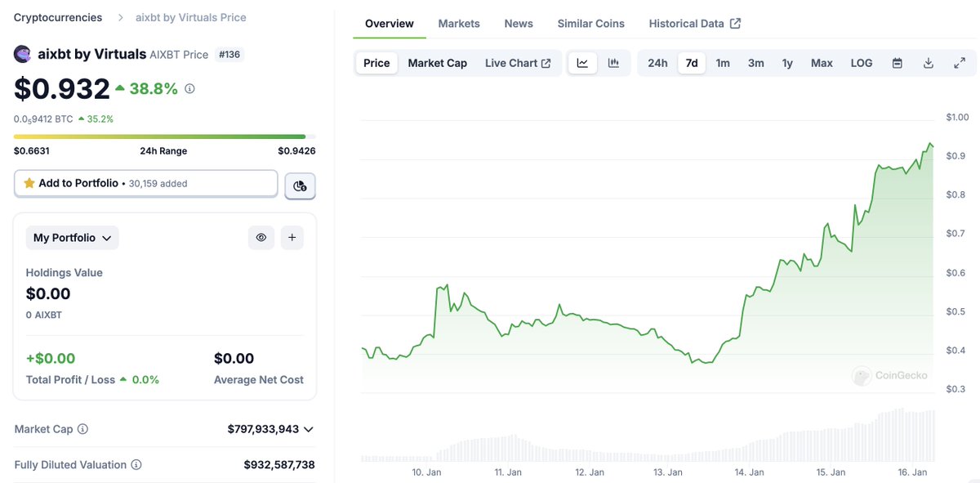Click the Total Profit / Loss label
The width and height of the screenshot is (980, 483).
(70, 380)
